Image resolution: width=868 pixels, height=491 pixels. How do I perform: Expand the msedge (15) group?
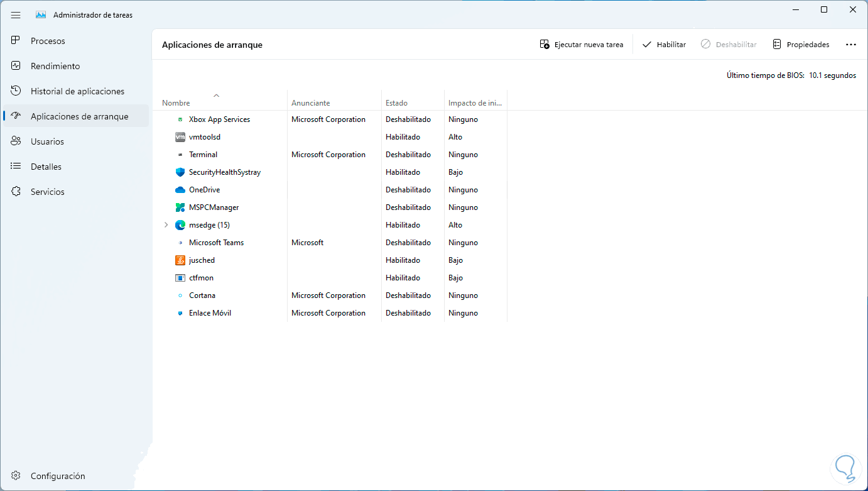(166, 225)
